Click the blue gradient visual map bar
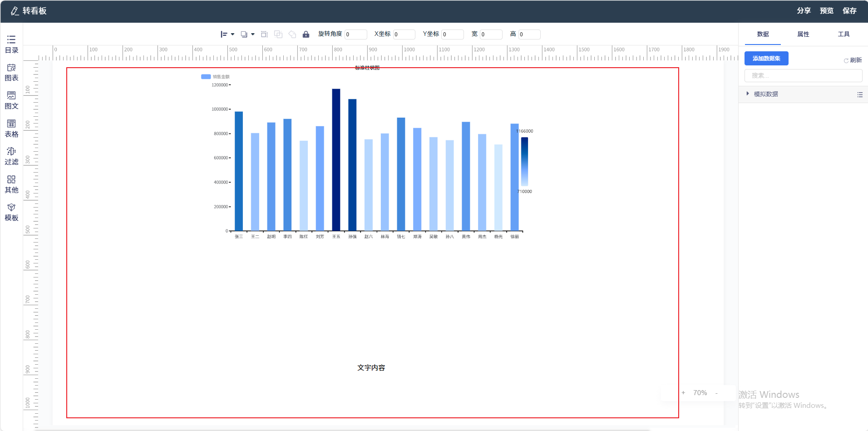Viewport: 868px width, 431px height. 524,161
